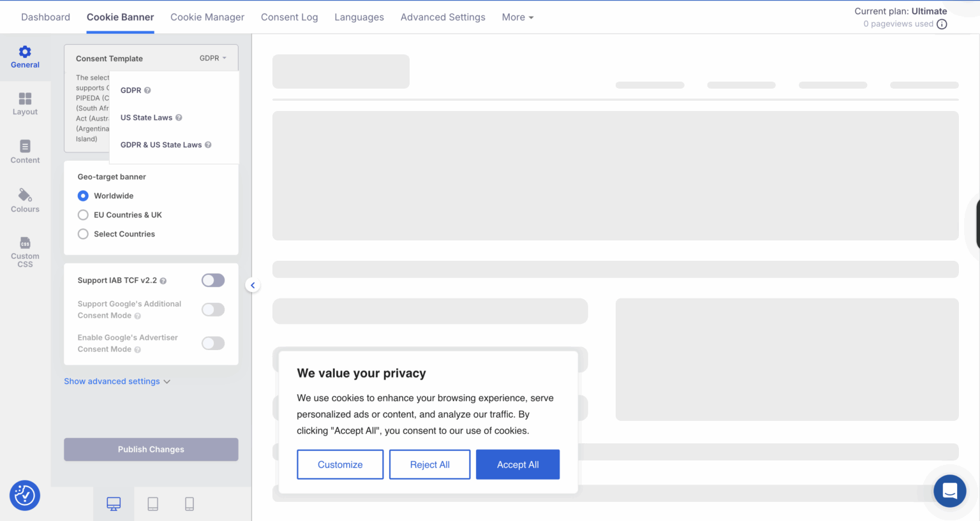The height and width of the screenshot is (521, 980).
Task: Click the Customize banner button
Action: tap(340, 464)
